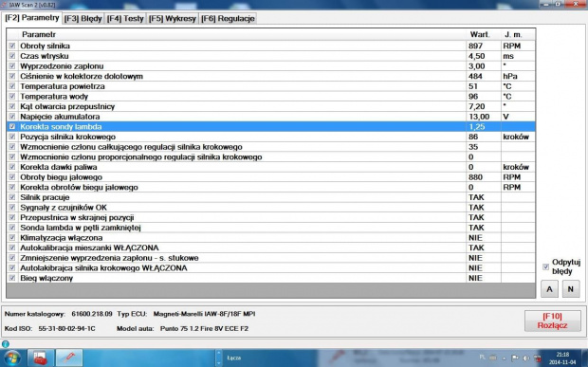This screenshot has width=588, height=367.
Task: Click the blue info icon in status bar
Action: click(6, 343)
